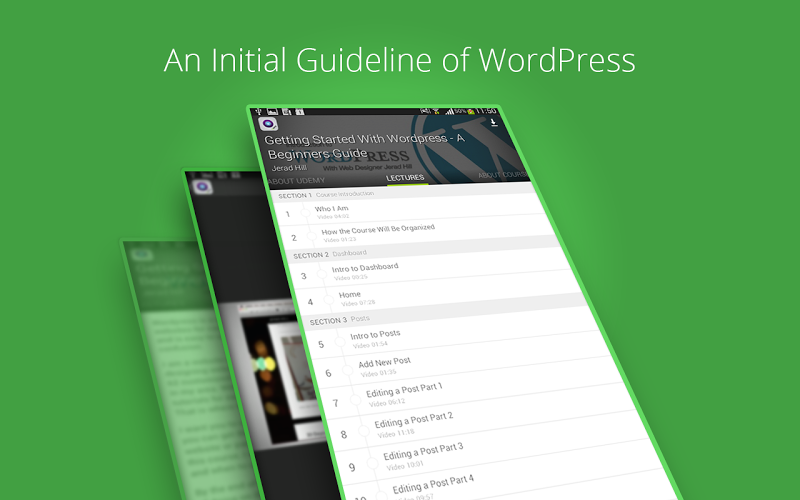Viewport: 800px width, 500px height.
Task: Tap the Udemy logo on the middle screen
Action: point(203,186)
